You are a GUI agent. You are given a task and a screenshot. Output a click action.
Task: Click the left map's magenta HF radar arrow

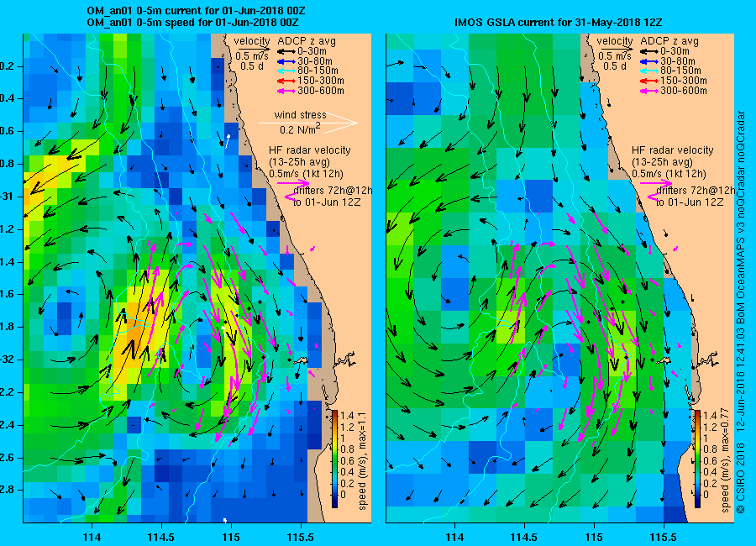click(x=293, y=183)
